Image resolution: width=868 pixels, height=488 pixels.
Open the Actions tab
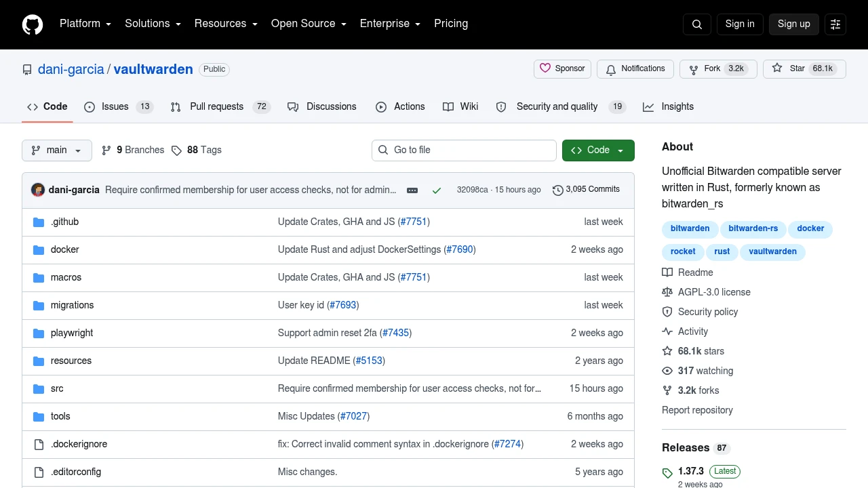pos(400,106)
